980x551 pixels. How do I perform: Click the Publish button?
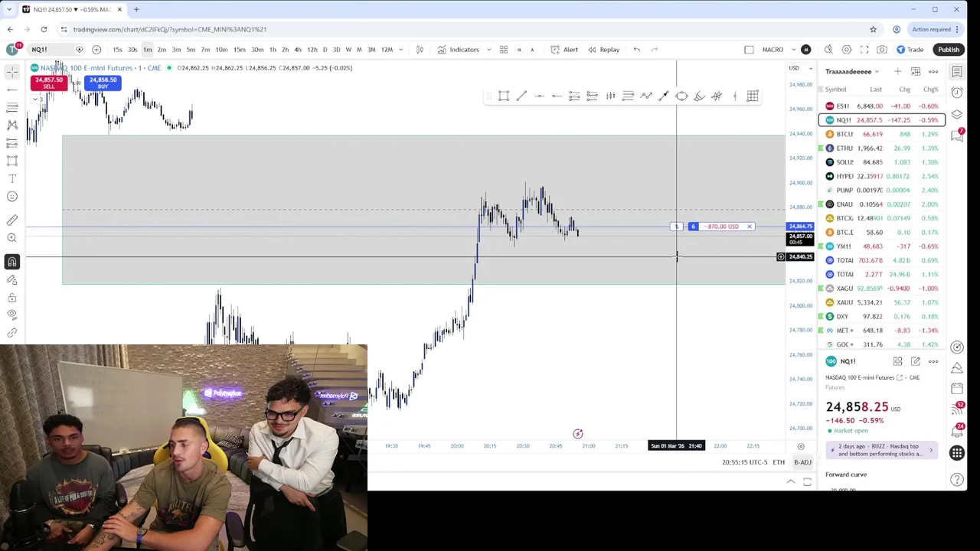949,50
